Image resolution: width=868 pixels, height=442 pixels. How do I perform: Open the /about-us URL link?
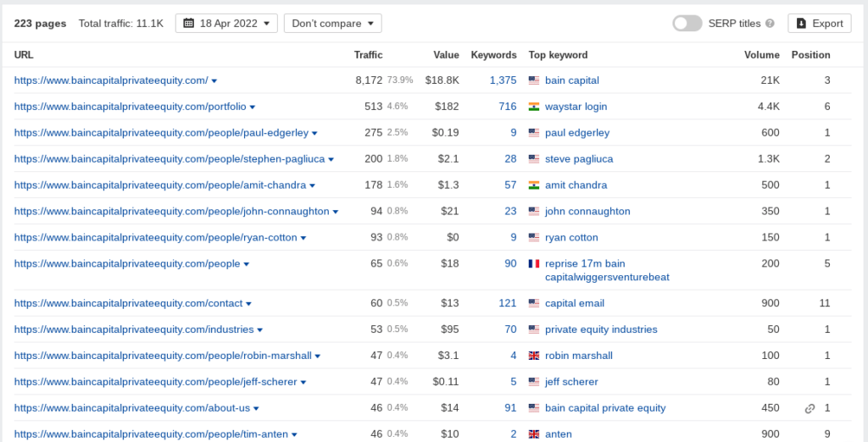[x=132, y=408]
